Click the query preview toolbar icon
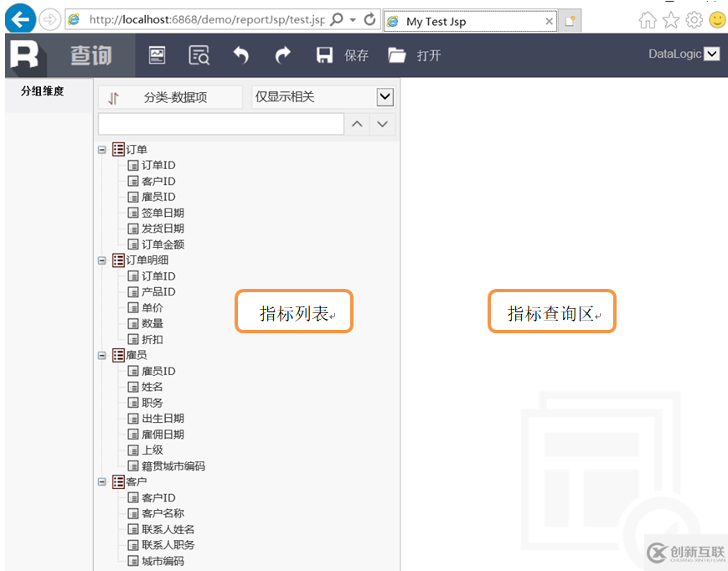Screen dimensions: 728x571 (x=199, y=55)
